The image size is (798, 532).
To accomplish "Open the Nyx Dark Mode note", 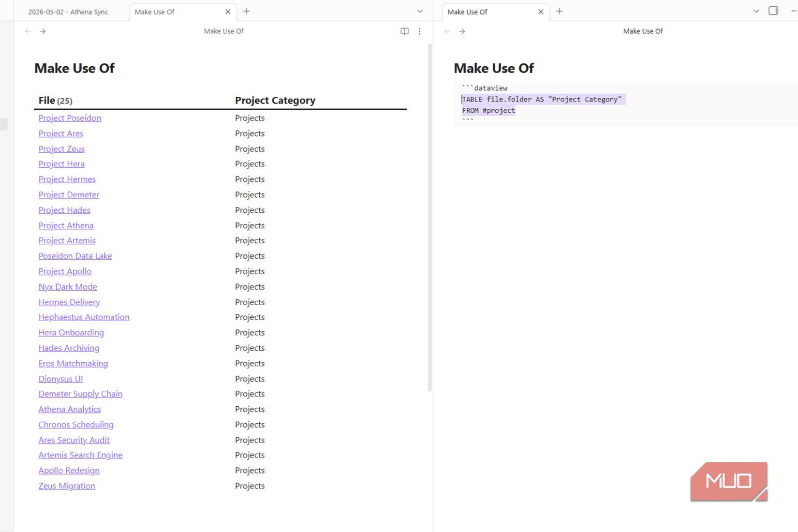I will 68,287.
